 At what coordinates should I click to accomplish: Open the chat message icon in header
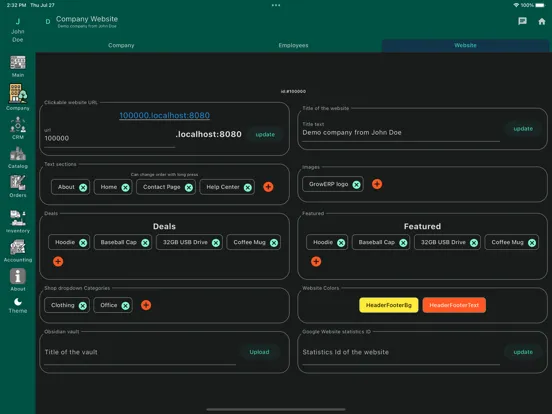[522, 21]
